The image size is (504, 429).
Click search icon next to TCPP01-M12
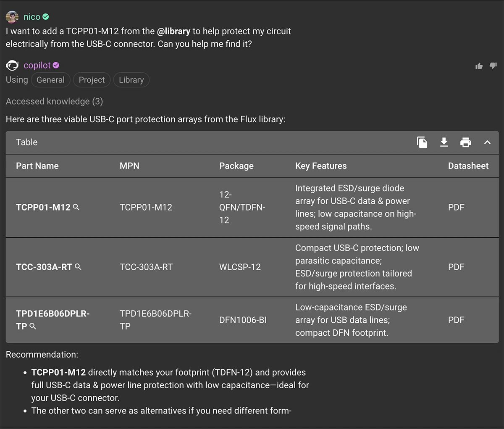(x=76, y=207)
